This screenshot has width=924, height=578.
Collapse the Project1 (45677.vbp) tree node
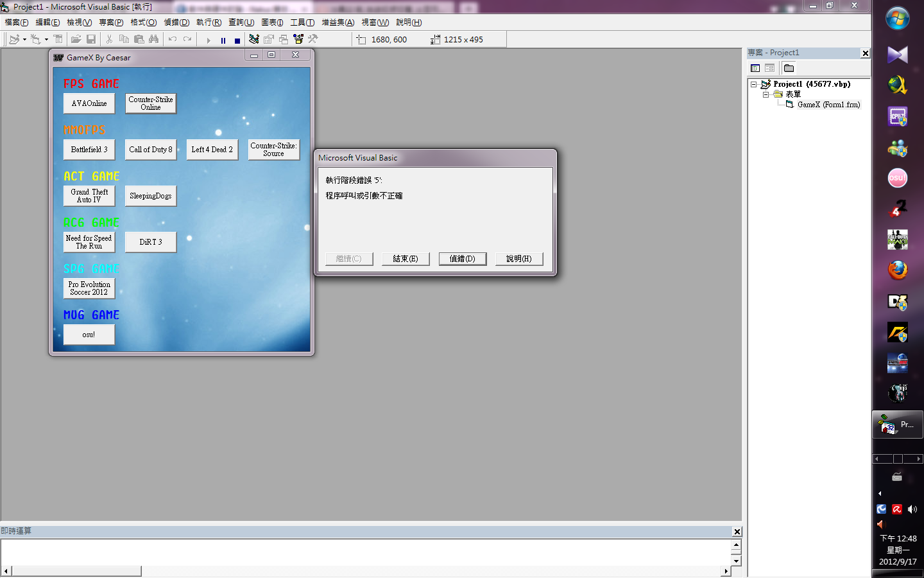(x=754, y=84)
